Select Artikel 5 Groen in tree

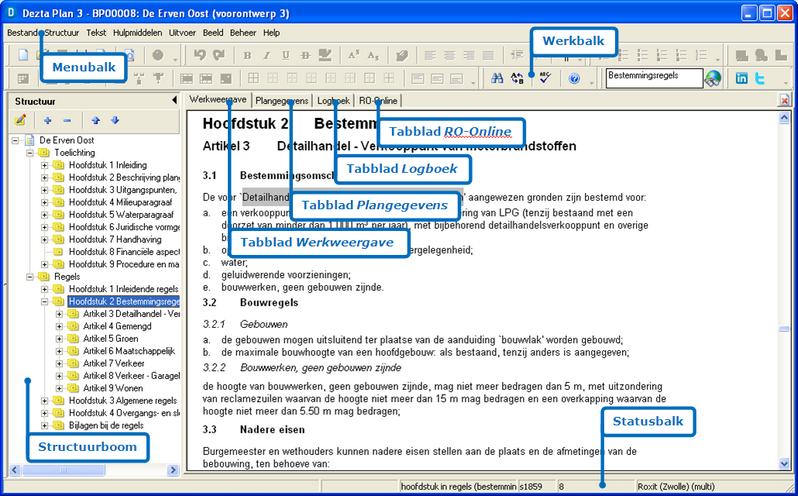(110, 339)
